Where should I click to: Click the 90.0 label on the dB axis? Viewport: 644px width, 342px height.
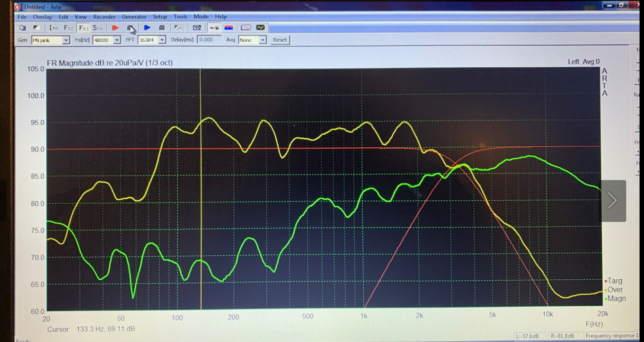click(x=37, y=149)
